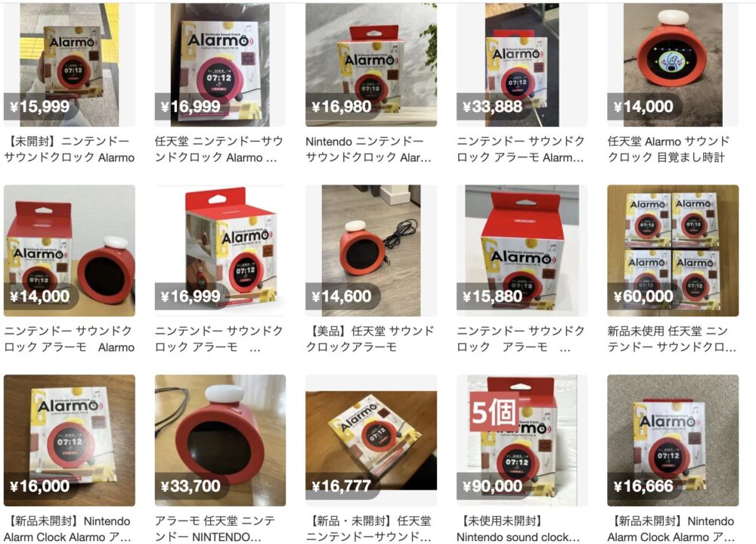Open the 任天堂 Alarmo サウンドクロック 目覚まし時計 title
This screenshot has width=756, height=544.
[x=669, y=149]
